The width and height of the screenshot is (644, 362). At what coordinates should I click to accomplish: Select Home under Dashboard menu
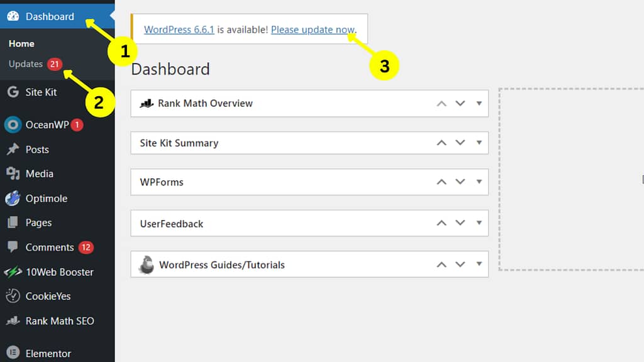pos(21,43)
